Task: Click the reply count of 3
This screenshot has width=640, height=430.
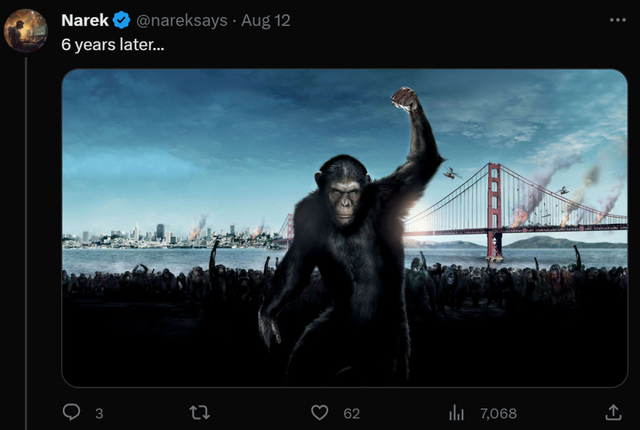Action: (x=99, y=414)
